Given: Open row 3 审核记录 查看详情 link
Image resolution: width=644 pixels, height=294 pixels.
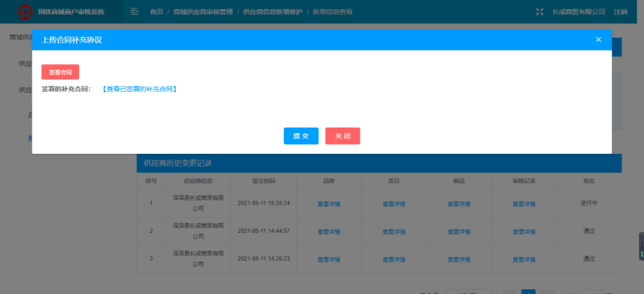Looking at the screenshot, I should [524, 260].
